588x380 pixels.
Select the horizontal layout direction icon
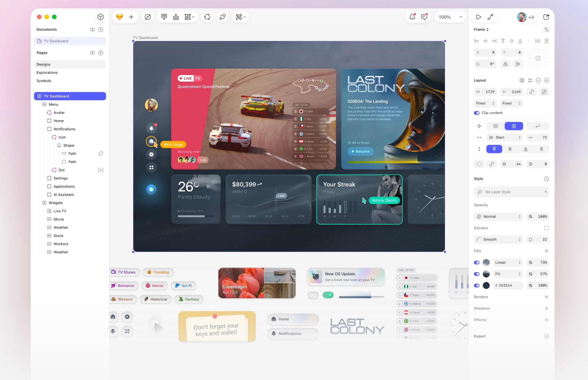(514, 126)
